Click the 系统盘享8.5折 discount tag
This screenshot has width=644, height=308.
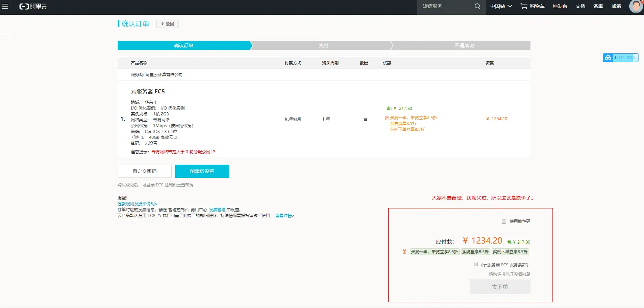pyautogui.click(x=475, y=252)
